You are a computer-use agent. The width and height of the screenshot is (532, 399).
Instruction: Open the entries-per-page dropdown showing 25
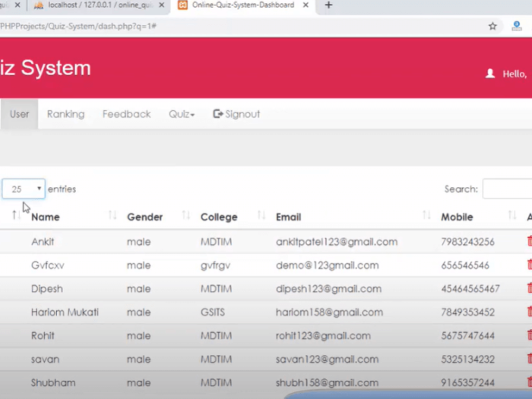(24, 189)
